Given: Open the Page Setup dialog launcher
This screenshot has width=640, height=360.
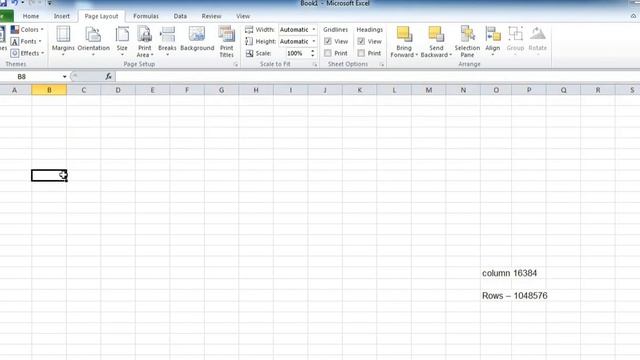Looking at the screenshot, I should point(236,64).
